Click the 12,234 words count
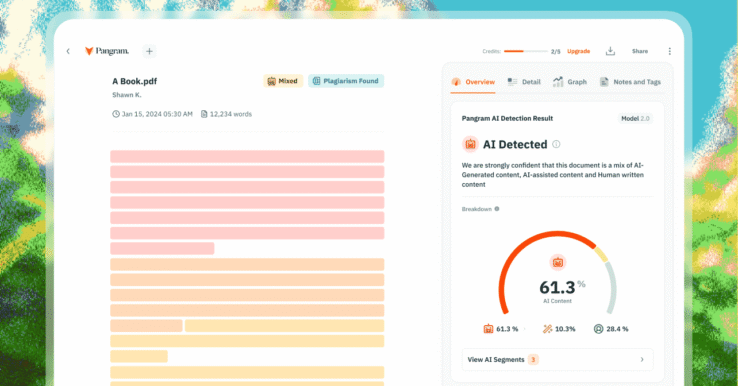 pyautogui.click(x=231, y=114)
